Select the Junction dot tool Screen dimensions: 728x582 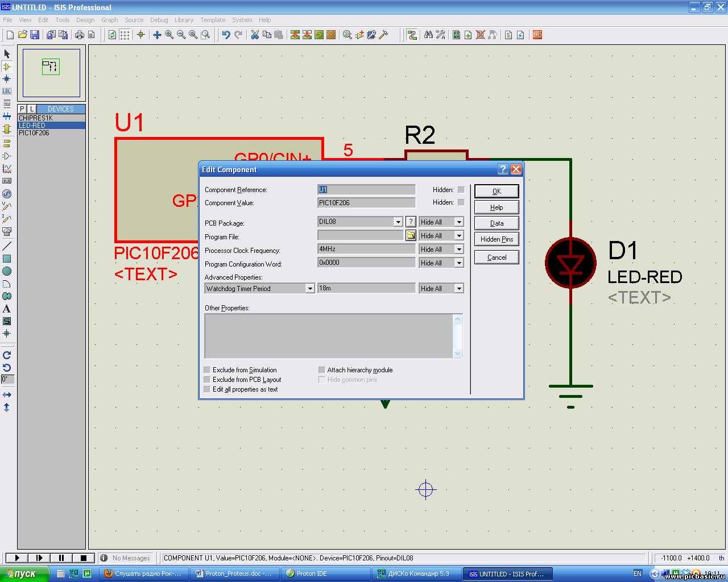tap(7, 79)
